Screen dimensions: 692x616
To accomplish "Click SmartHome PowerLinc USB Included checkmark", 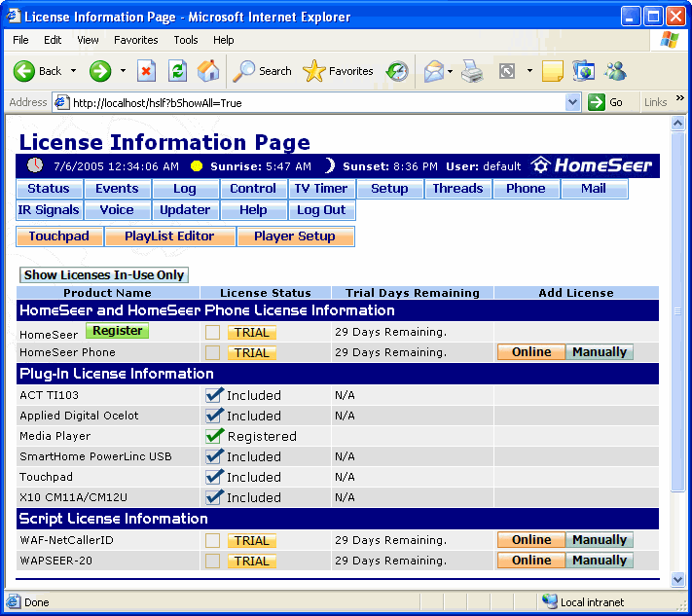I will click(x=214, y=455).
